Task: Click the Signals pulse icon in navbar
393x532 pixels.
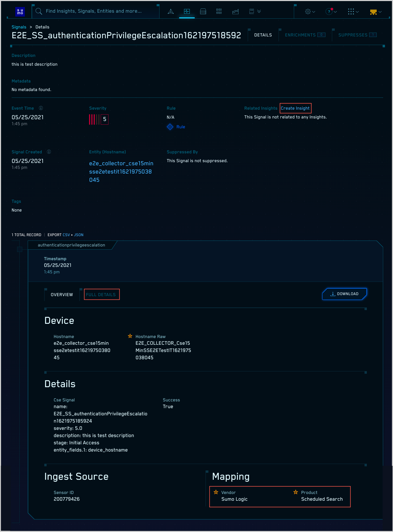Action: [187, 11]
